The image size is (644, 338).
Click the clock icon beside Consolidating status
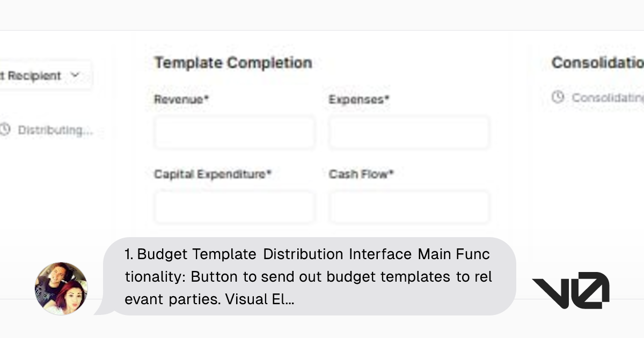click(x=558, y=98)
